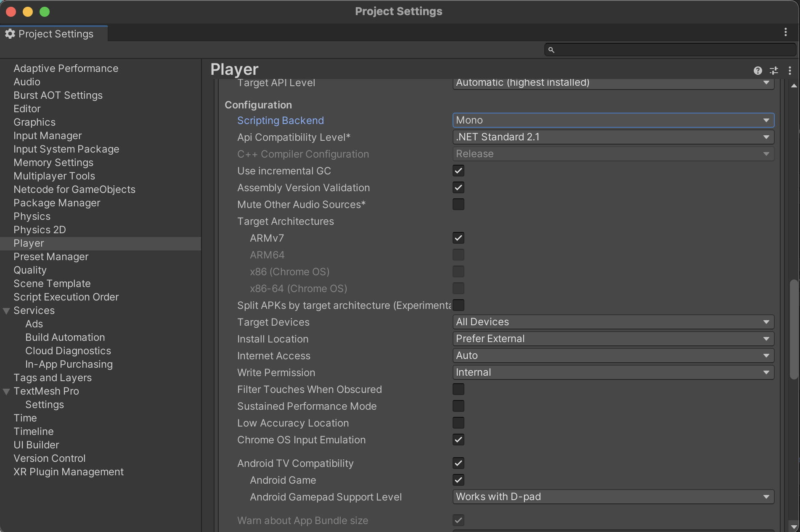Open Android Gamepad Support Level dropdown
The width and height of the screenshot is (800, 532).
(x=613, y=497)
